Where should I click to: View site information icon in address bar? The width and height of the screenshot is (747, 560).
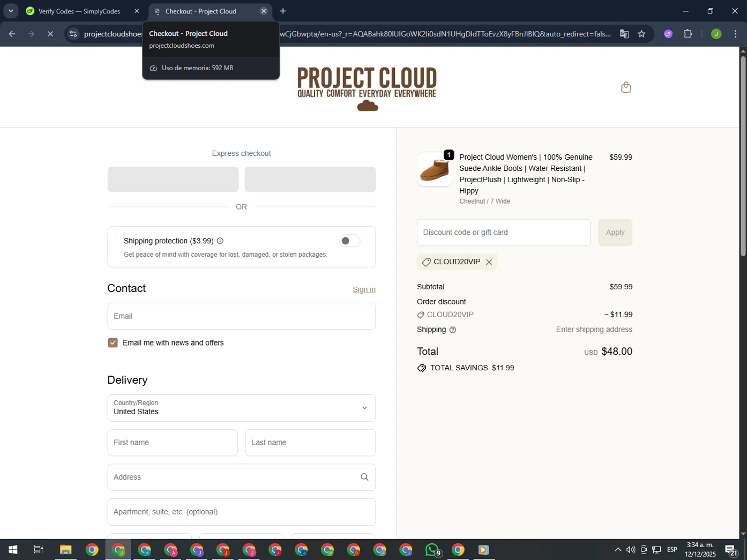point(73,34)
